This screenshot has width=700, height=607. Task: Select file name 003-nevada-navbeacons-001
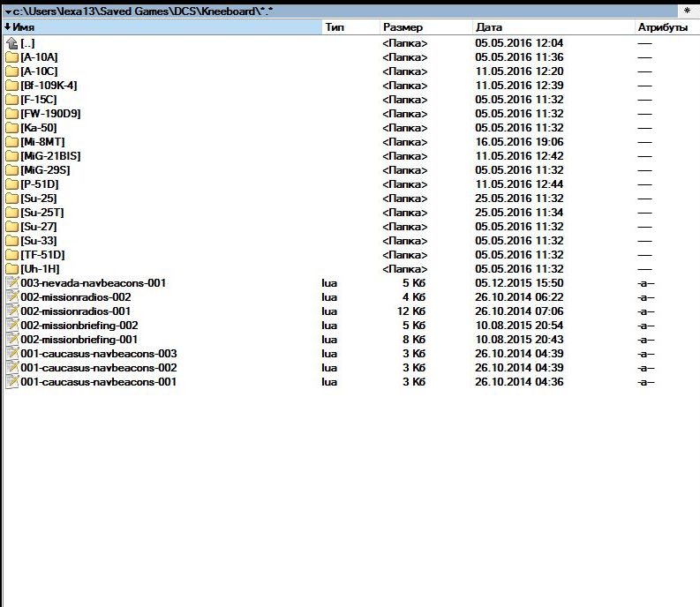pos(94,283)
